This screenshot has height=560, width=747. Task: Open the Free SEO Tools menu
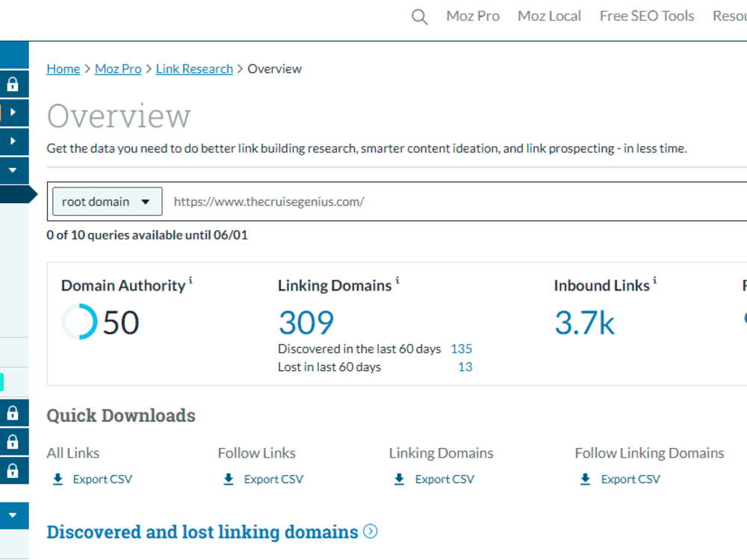[646, 16]
